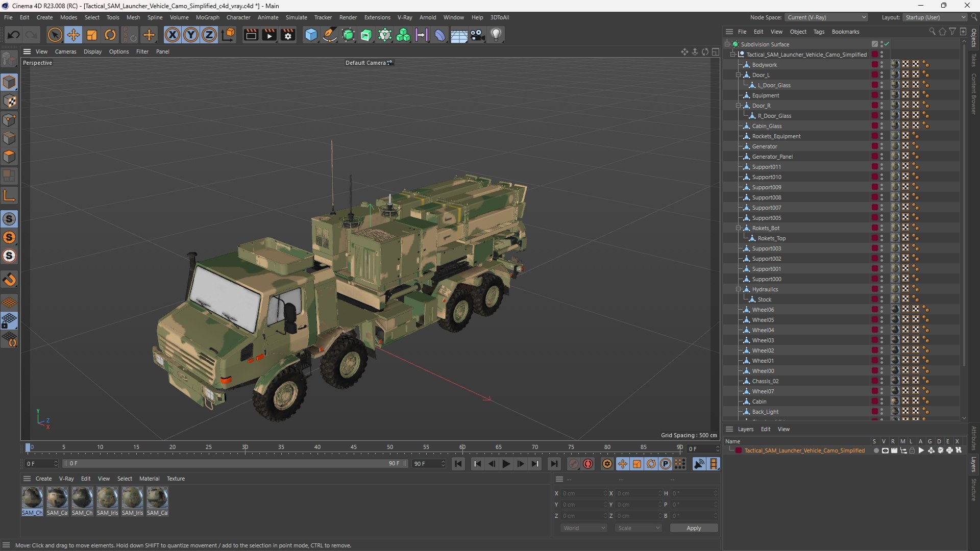This screenshot has height=551, width=980.
Task: Switch to Texture mode in left sidebar
Action: [x=9, y=101]
